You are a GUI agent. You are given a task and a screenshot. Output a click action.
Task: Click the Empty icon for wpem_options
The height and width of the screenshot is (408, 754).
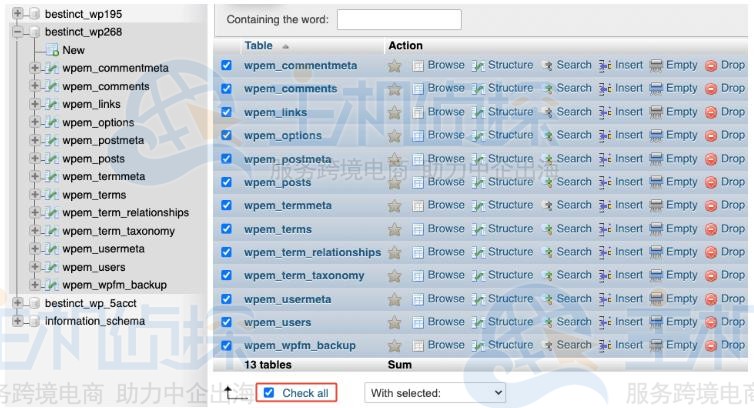click(x=656, y=136)
